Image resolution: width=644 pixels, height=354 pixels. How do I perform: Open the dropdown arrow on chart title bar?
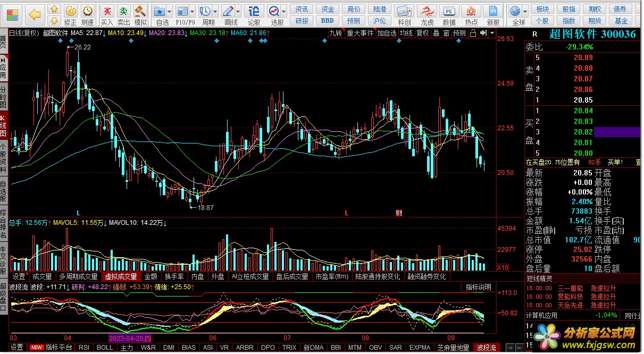point(491,33)
